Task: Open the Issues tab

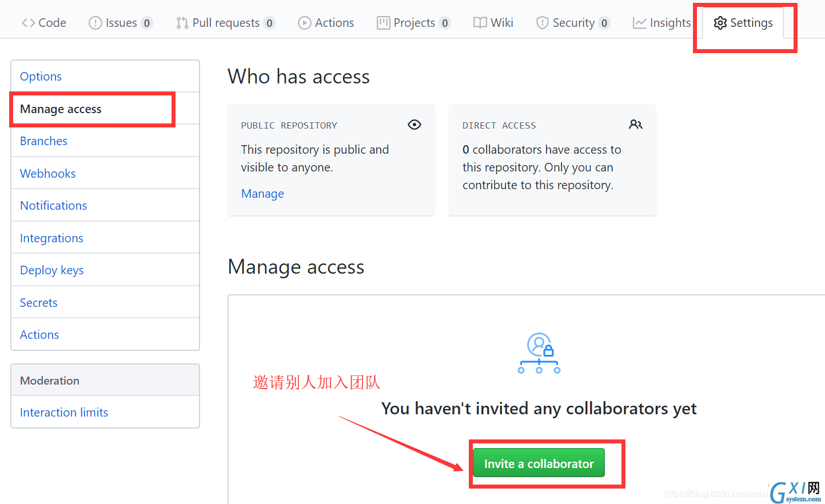Action: click(121, 23)
